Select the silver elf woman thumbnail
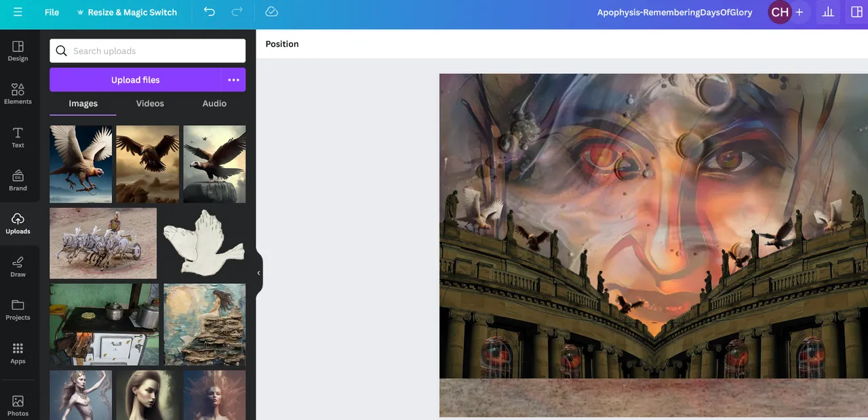Viewport: 868px width, 420px height. click(81, 395)
